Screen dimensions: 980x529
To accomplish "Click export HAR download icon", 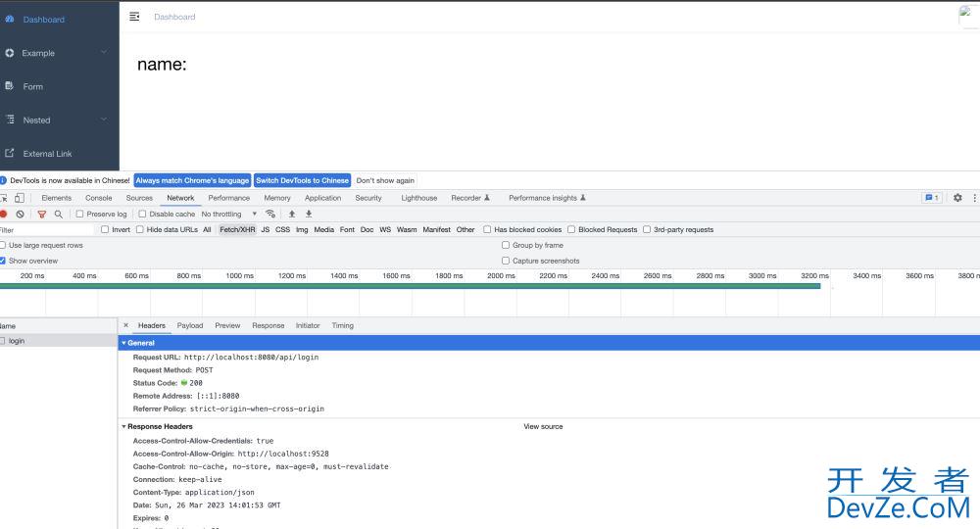I will pos(309,214).
